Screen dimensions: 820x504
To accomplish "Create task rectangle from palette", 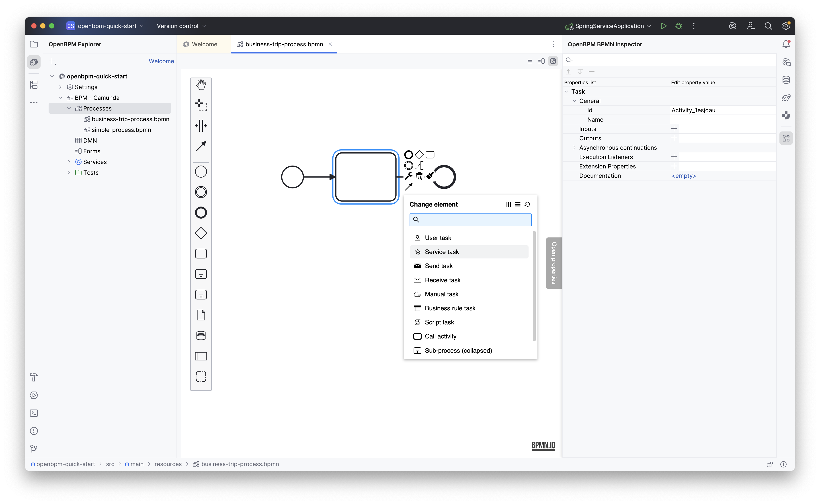I will click(201, 254).
